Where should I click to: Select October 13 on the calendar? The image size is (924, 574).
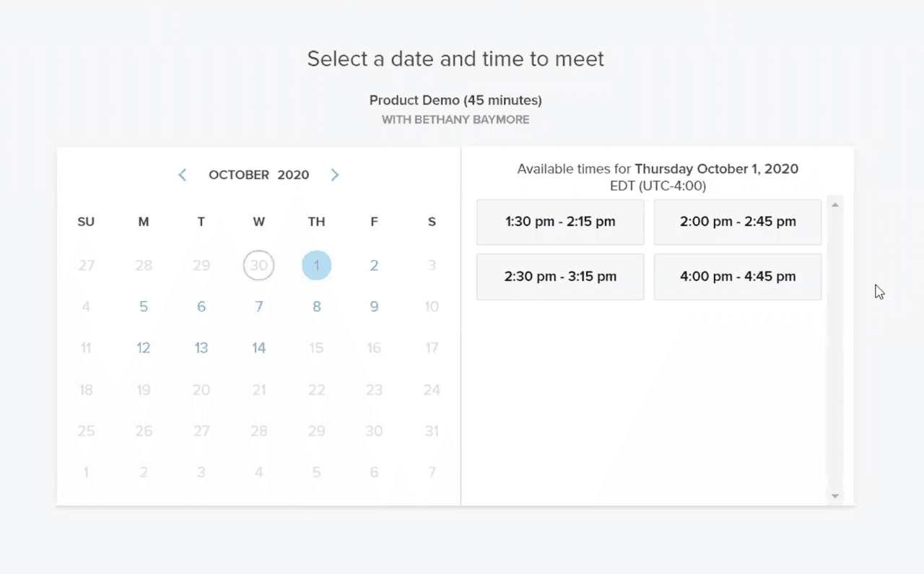[x=201, y=347]
